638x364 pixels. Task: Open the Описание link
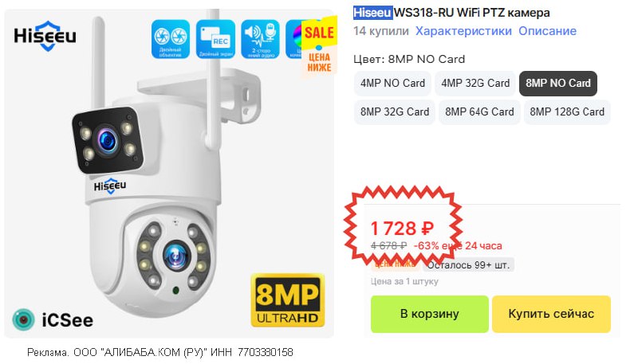pyautogui.click(x=547, y=31)
